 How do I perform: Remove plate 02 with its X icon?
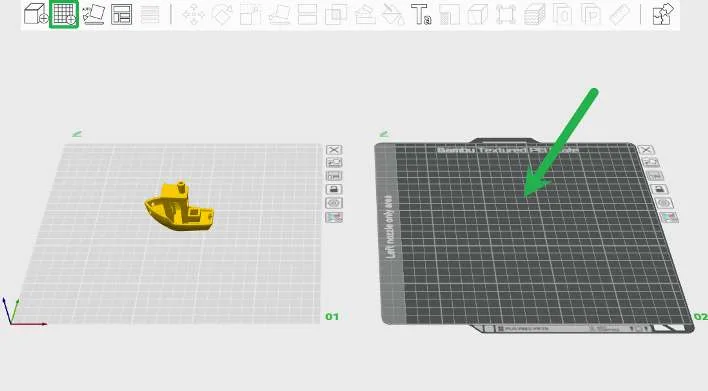point(646,150)
